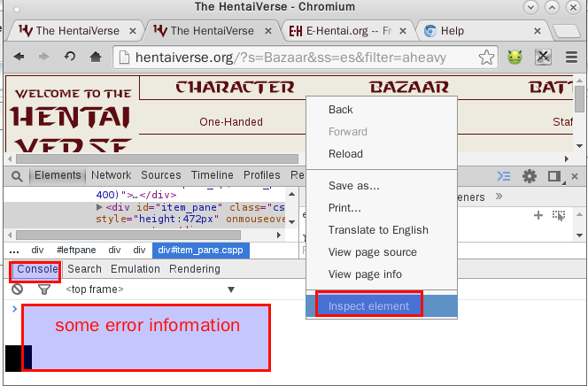Toggle console filter funnel icon
Image resolution: width=588 pixels, height=386 pixels.
coord(44,289)
